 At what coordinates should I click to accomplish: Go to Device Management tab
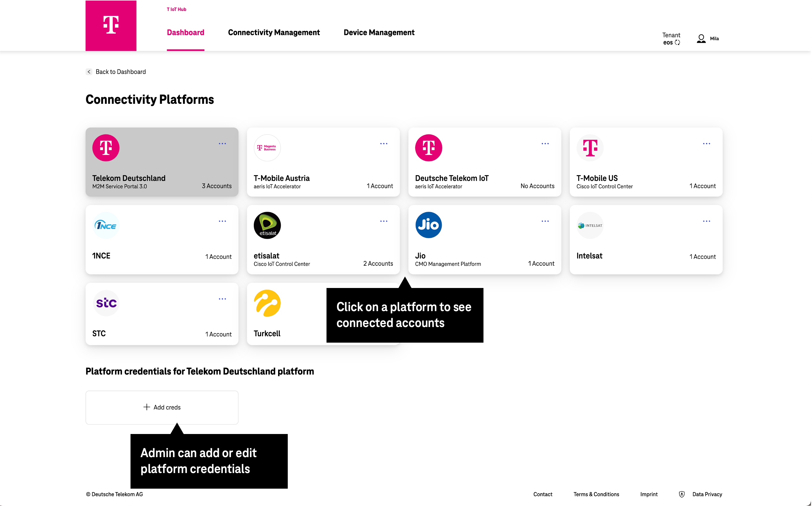379,32
